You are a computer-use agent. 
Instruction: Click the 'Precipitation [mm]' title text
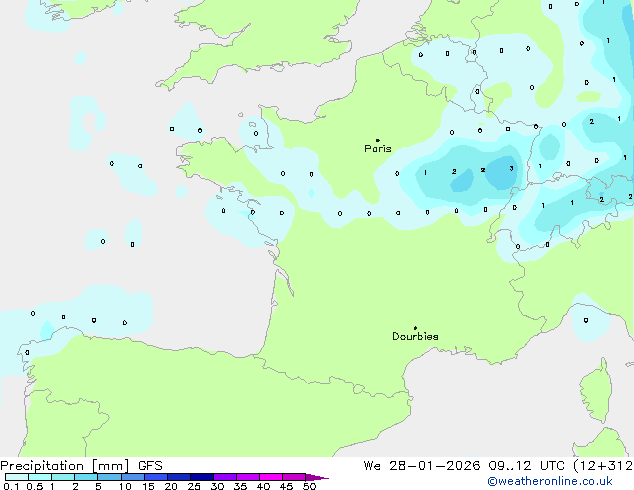pos(65,466)
